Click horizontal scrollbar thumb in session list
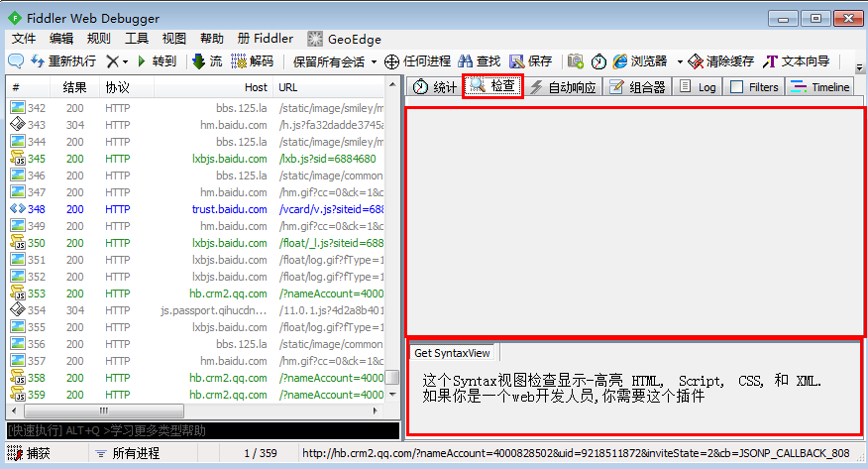868x469 pixels. pos(104,410)
